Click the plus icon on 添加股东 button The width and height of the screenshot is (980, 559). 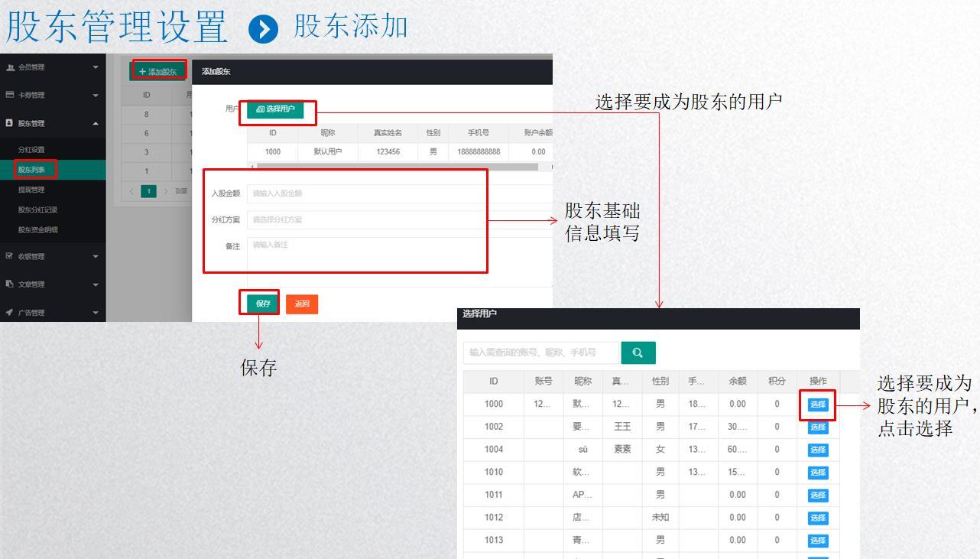(x=142, y=70)
